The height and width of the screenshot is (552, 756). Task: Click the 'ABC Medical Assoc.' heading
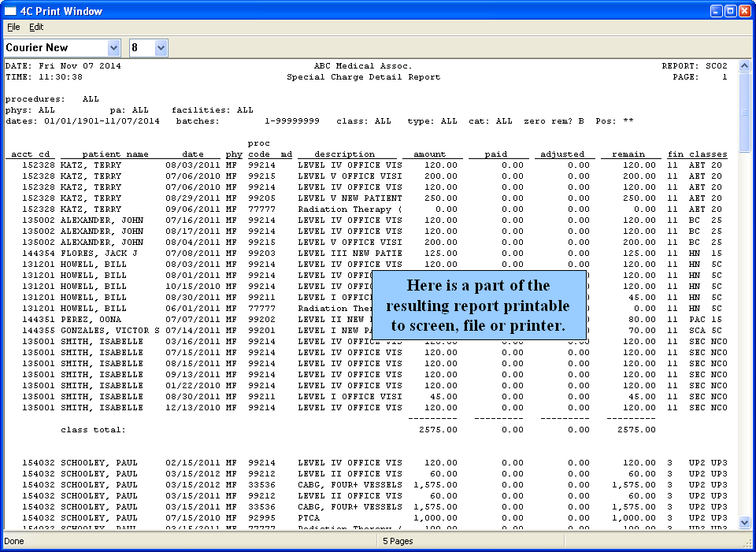point(363,66)
